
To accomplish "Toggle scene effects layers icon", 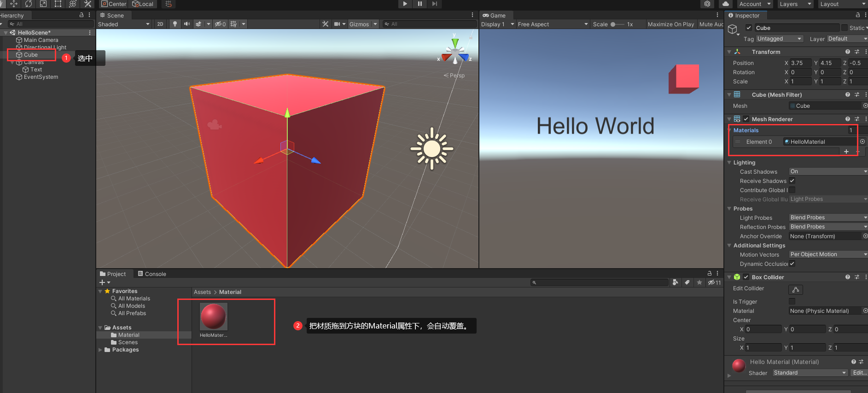I will pyautogui.click(x=198, y=24).
